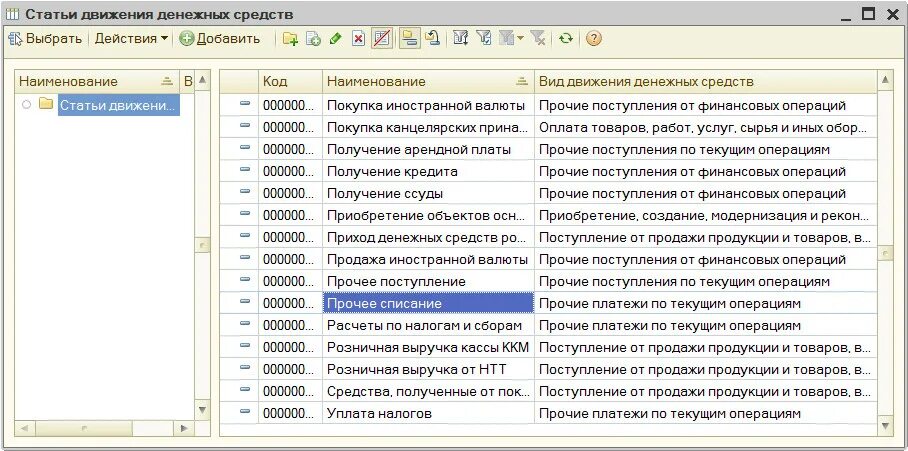Select row Покупка канцелярских прина...
908x451 pixels.
pyautogui.click(x=548, y=127)
